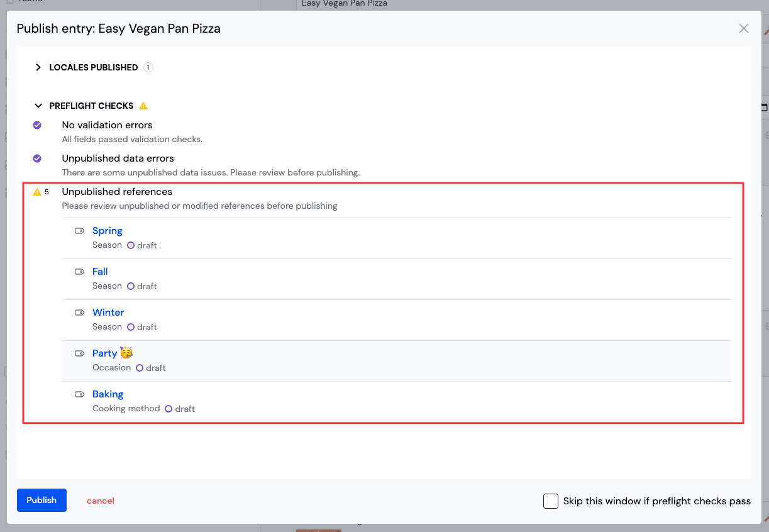The image size is (769, 532).
Task: Click the draft status circle under Baking
Action: (169, 409)
